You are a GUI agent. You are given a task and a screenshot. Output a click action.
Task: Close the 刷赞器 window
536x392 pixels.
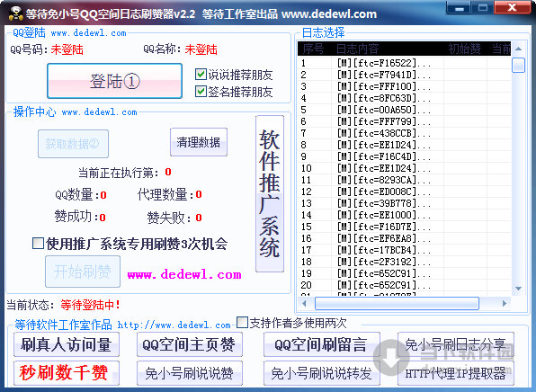click(x=512, y=8)
